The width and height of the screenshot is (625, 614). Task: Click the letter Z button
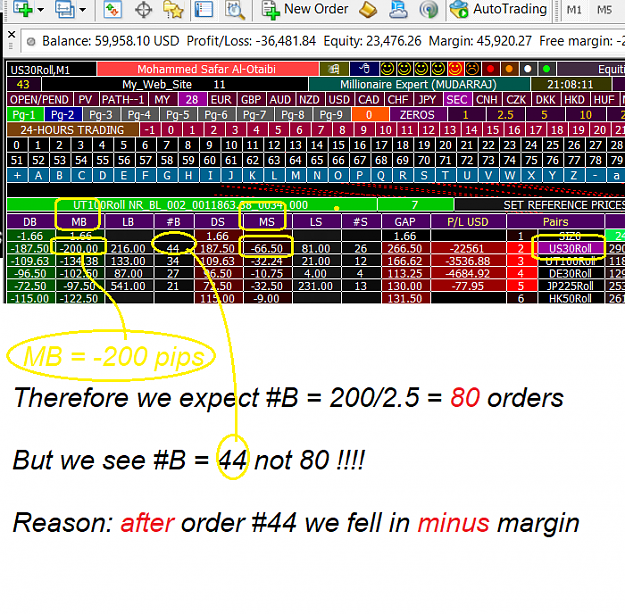574,175
